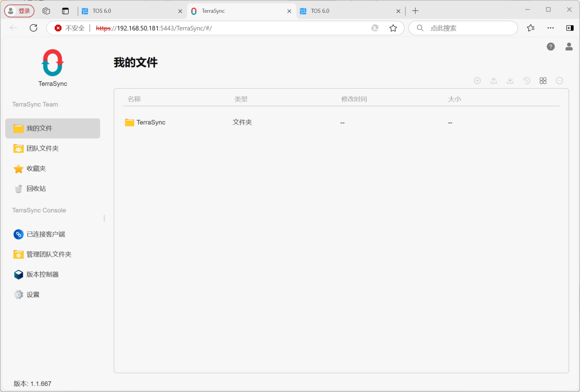Click the 点此搜索 search box
The width and height of the screenshot is (580, 392).
[463, 28]
